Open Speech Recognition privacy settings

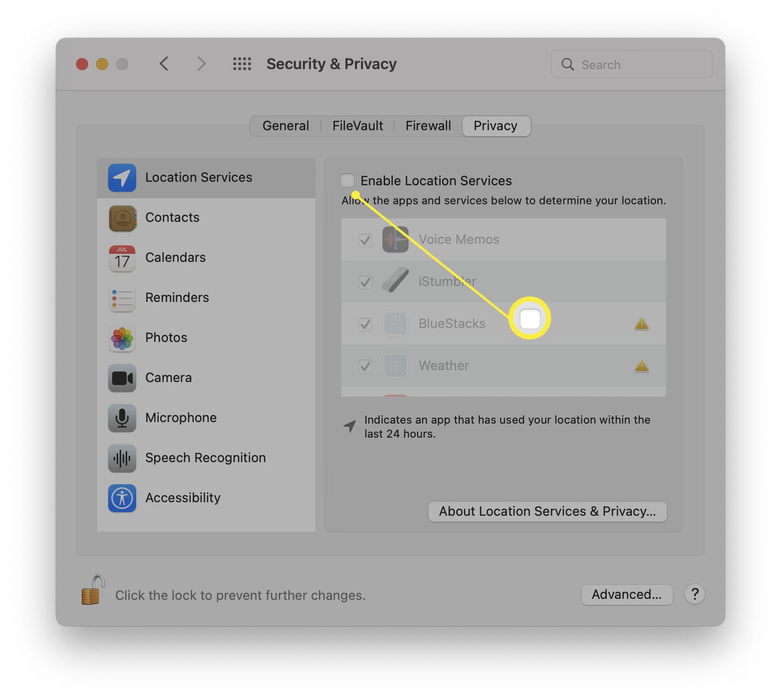pos(206,458)
